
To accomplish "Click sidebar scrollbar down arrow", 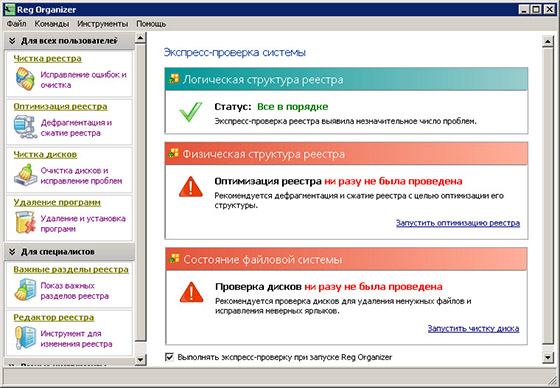I will click(x=140, y=359).
